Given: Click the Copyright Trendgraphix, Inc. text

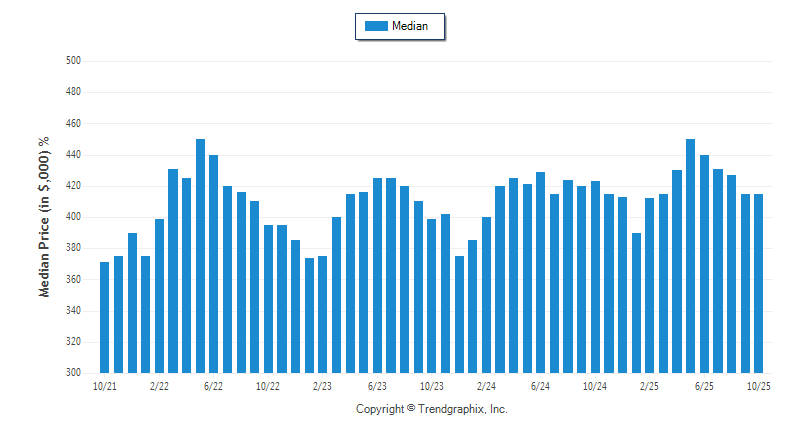Looking at the screenshot, I should 432,409.
